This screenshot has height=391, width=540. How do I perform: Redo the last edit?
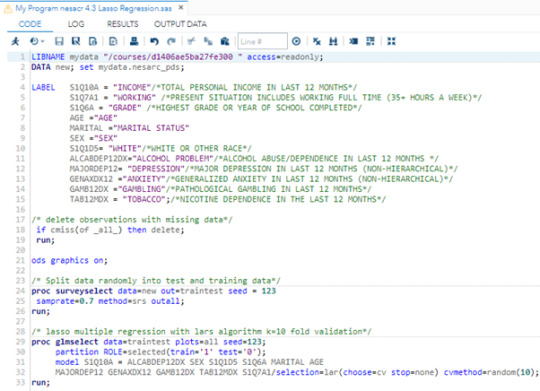171,41
